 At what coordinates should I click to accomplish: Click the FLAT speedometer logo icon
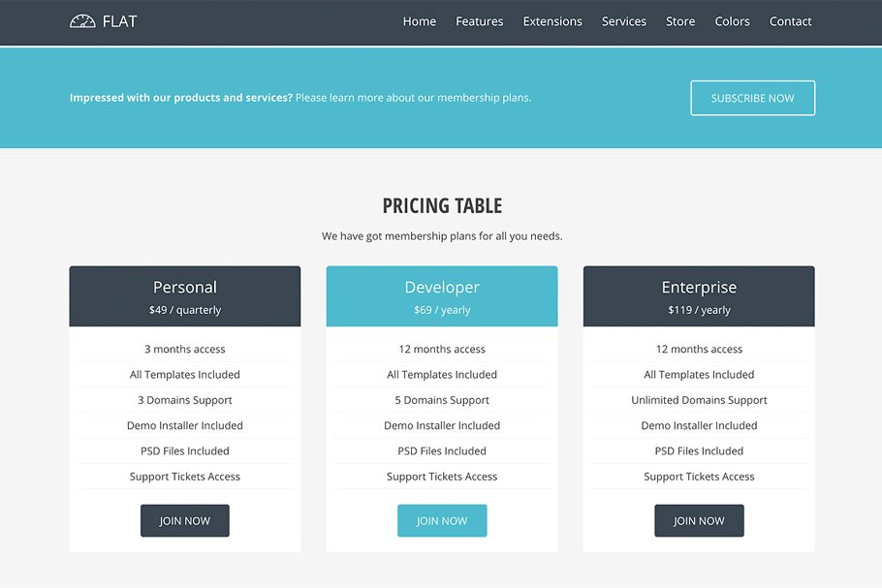82,21
